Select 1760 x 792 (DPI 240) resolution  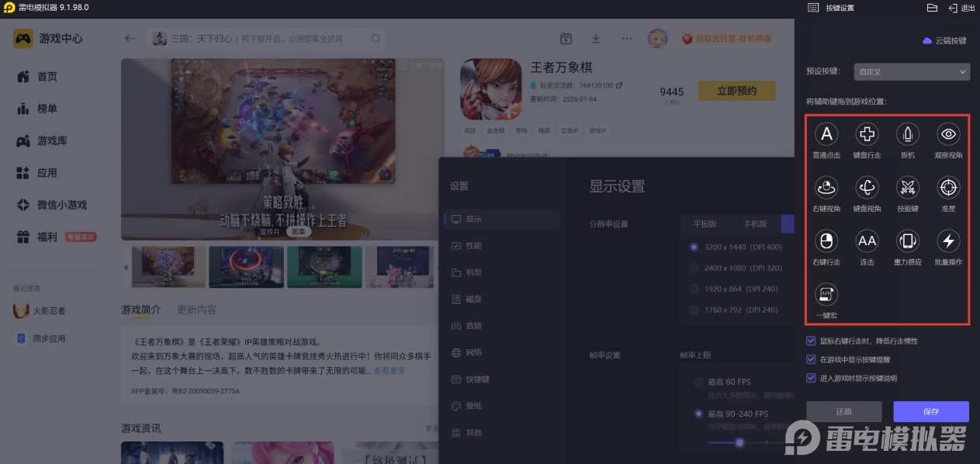[x=694, y=310]
